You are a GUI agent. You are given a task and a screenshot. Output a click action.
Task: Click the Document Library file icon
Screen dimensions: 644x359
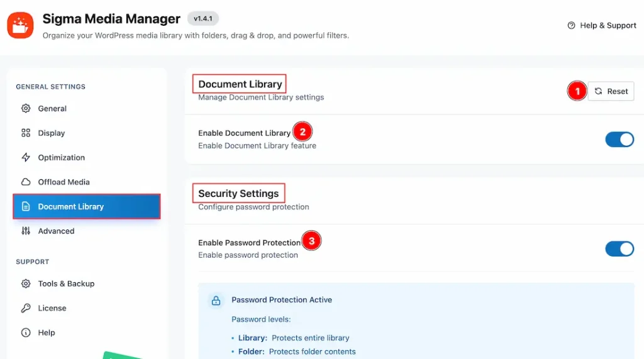26,207
